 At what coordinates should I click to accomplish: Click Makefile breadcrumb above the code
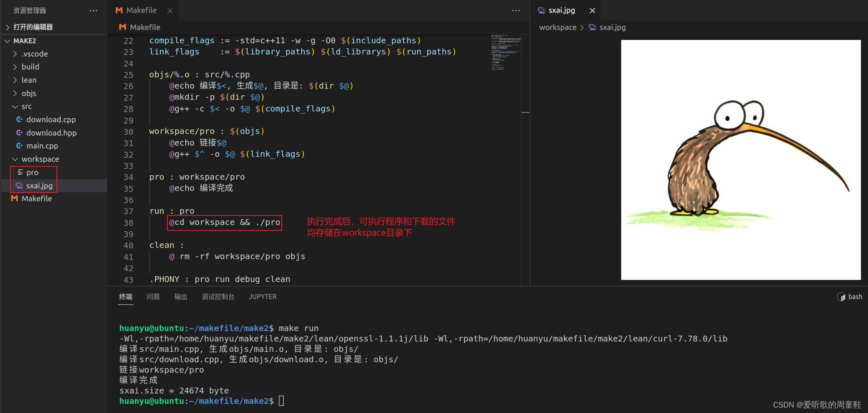tap(145, 27)
